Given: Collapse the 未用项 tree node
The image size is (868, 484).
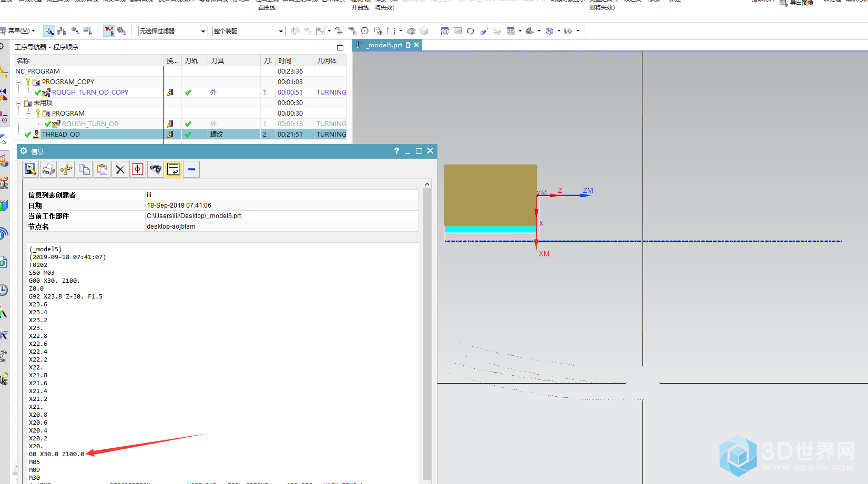Looking at the screenshot, I should tap(19, 103).
